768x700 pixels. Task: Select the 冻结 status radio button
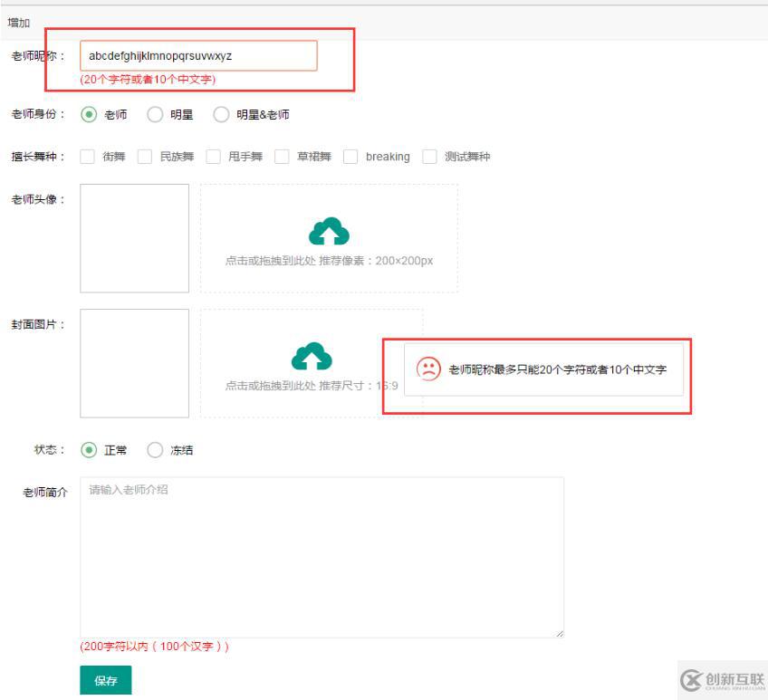tap(156, 449)
